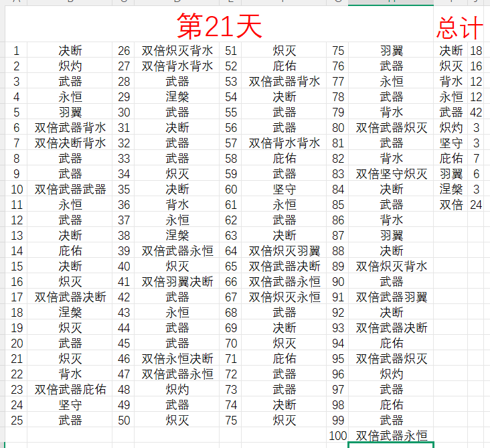Click entry 41's cell 双倍羽翼决断
The height and width of the screenshot is (448, 490).
pos(177,281)
